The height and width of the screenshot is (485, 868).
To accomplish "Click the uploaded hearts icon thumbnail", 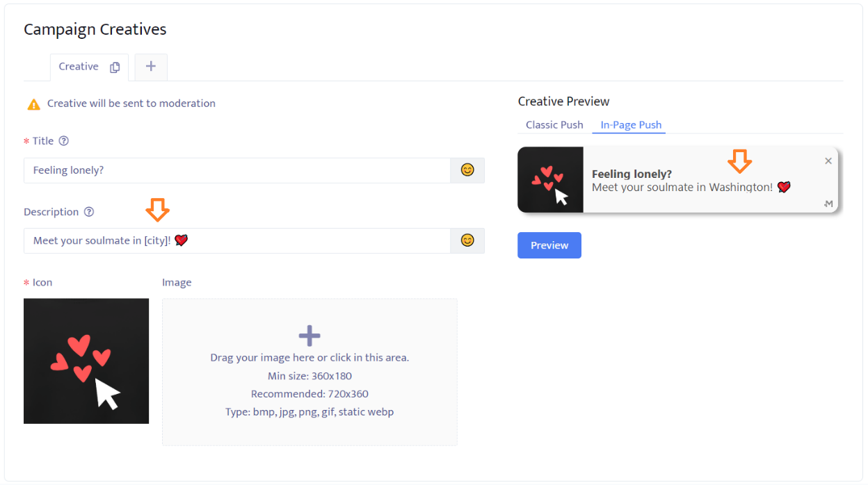I will [x=86, y=361].
